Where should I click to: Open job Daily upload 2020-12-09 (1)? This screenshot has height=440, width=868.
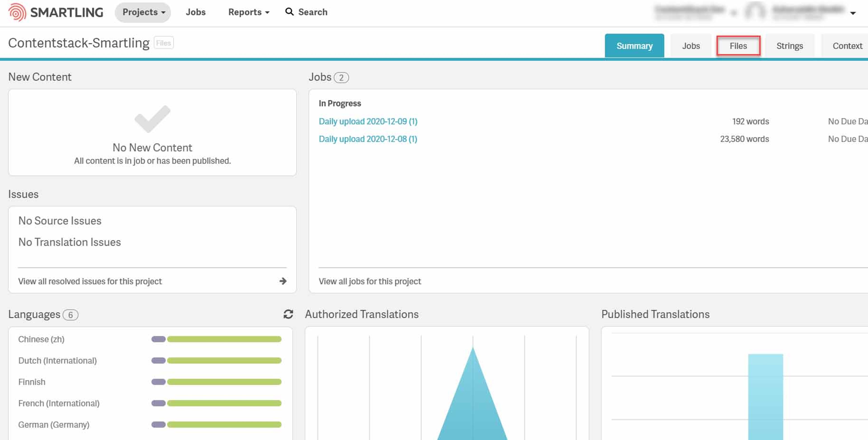368,121
